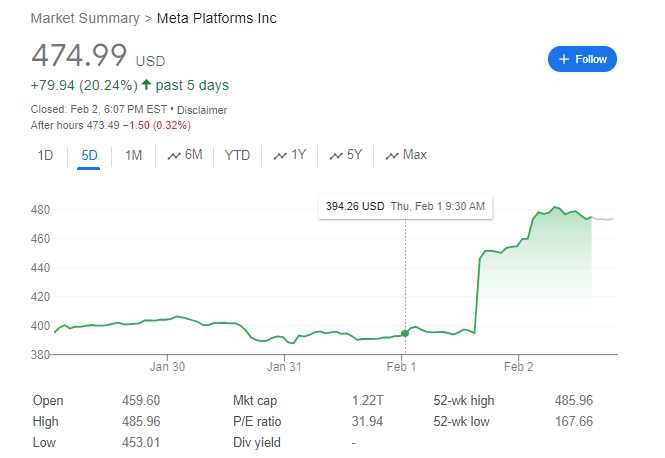
Task: Click the Feb 2 label on the chart axis
Action: [518, 367]
